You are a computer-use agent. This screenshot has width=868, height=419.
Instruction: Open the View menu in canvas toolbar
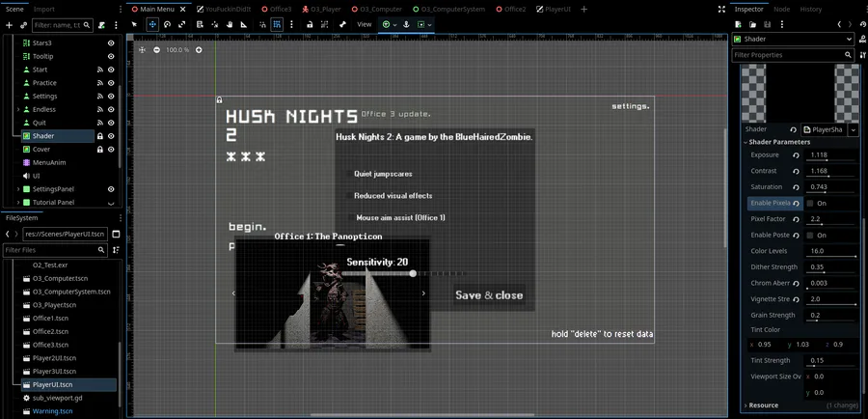pyautogui.click(x=365, y=24)
